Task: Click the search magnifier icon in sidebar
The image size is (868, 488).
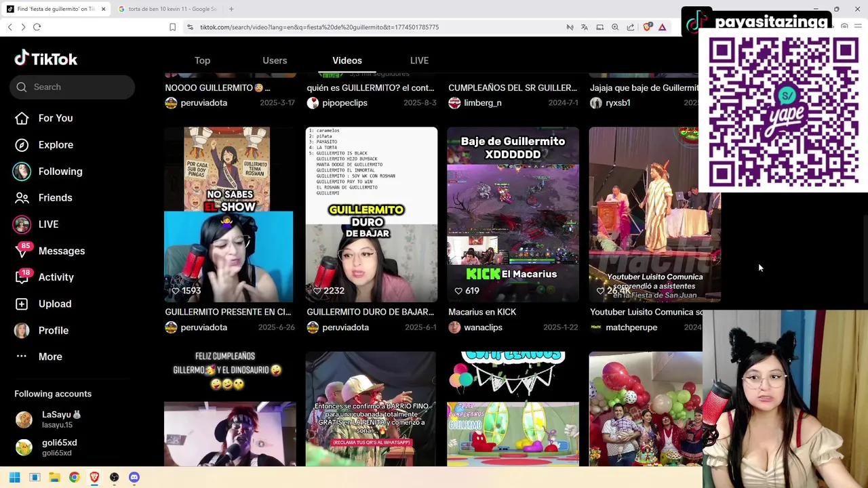Action: tap(22, 87)
